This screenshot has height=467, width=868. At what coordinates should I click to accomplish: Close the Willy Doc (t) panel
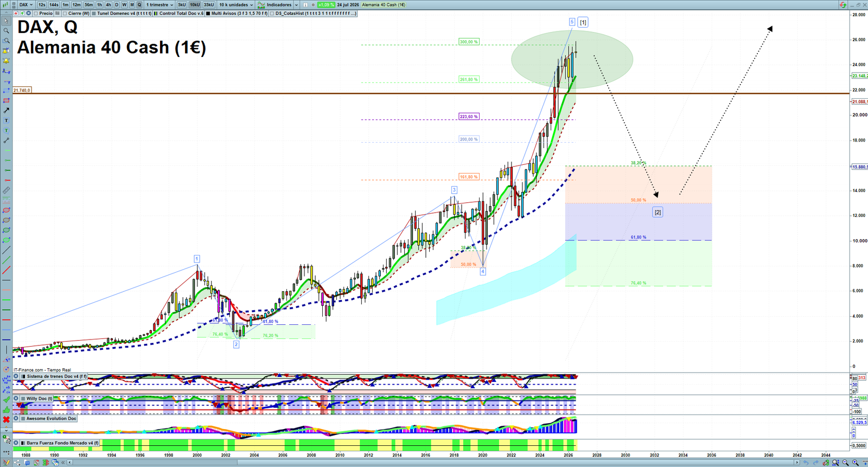coord(16,398)
